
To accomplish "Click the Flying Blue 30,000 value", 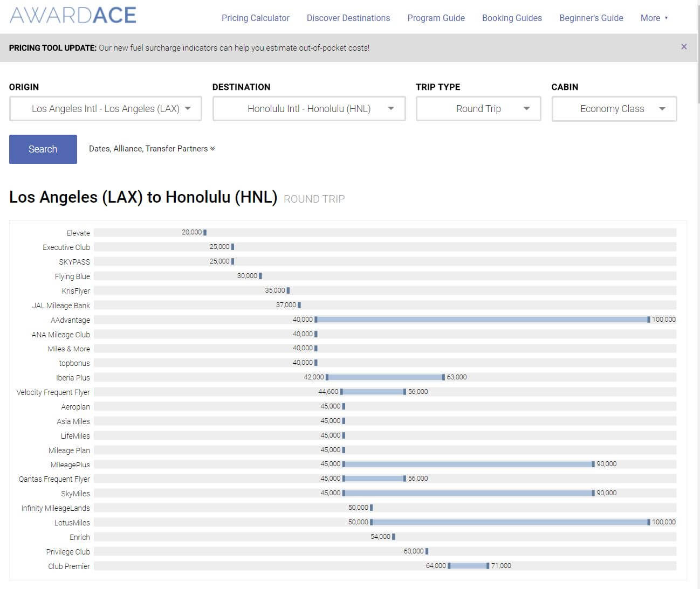I will tap(247, 276).
